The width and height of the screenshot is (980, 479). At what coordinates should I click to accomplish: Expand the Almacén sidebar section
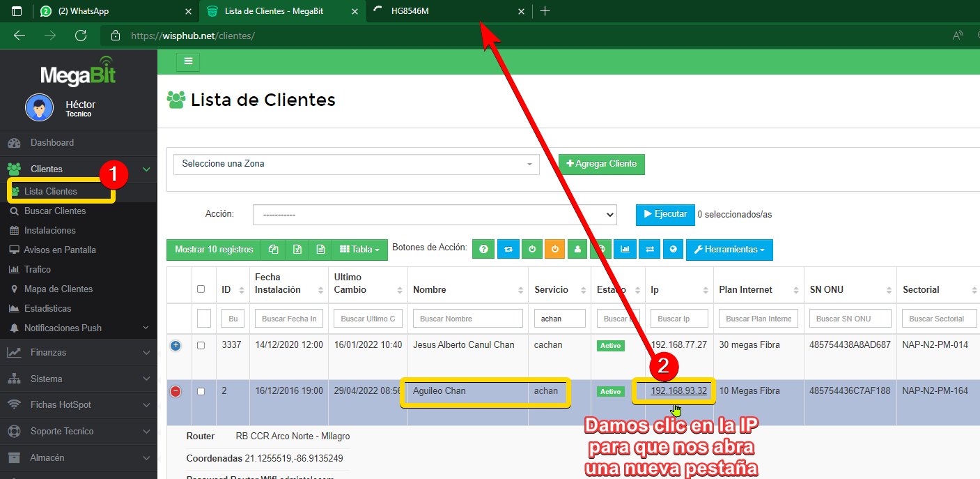pos(78,457)
